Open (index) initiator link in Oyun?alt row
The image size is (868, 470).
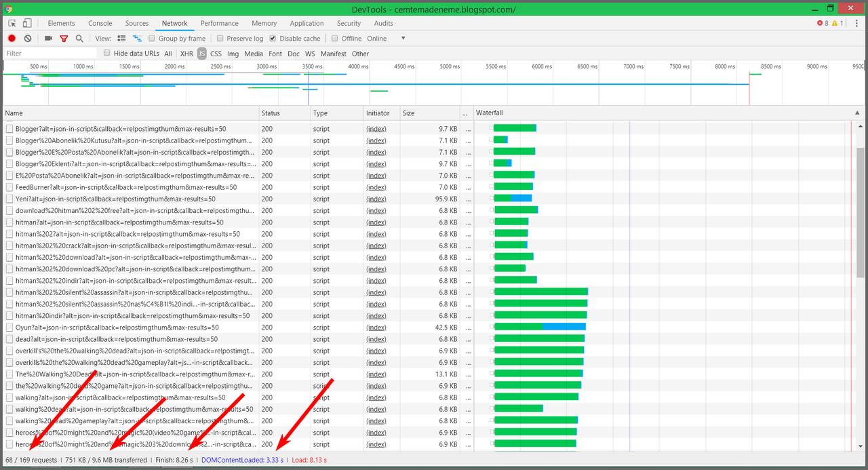(x=376, y=328)
